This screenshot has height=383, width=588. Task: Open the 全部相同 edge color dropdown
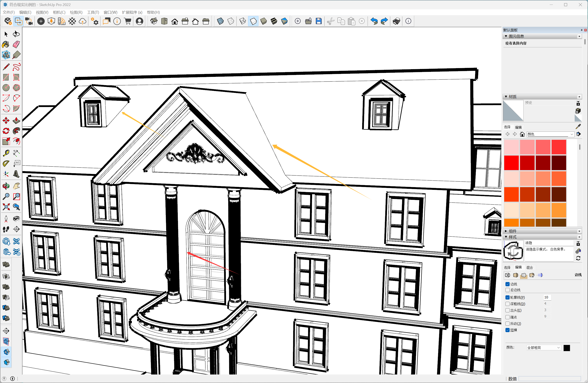point(544,348)
